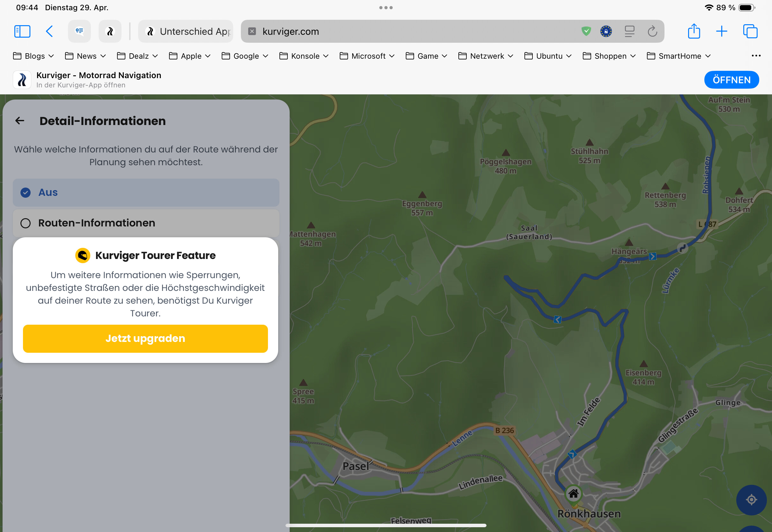The height and width of the screenshot is (532, 772).
Task: Expand the Apple bookmarks folder
Action: click(x=190, y=56)
